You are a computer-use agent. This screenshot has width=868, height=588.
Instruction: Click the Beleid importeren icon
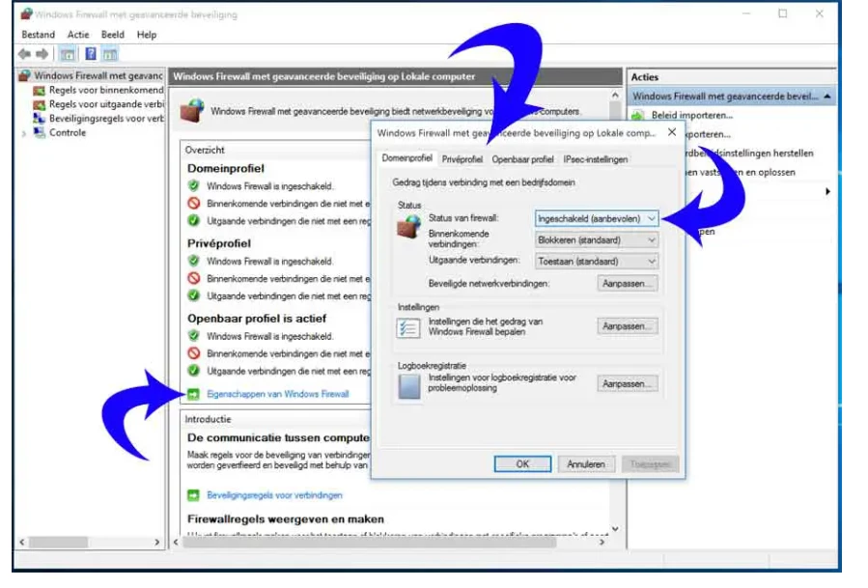click(x=638, y=115)
